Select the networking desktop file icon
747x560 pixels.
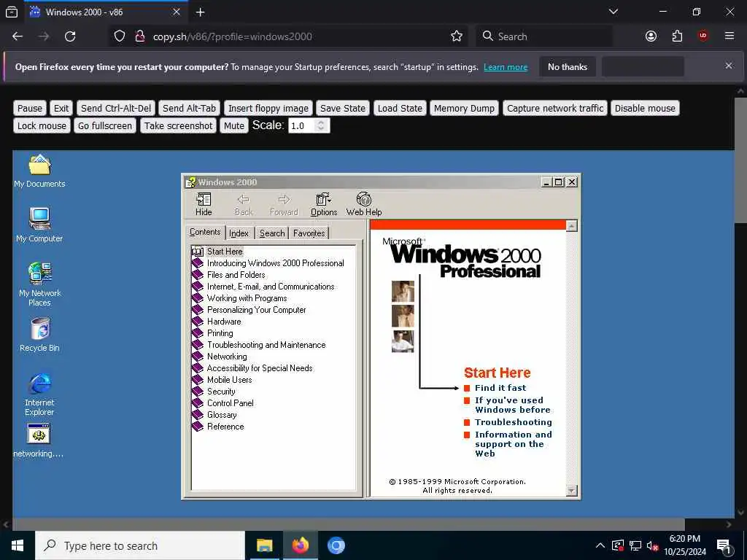pyautogui.click(x=39, y=440)
